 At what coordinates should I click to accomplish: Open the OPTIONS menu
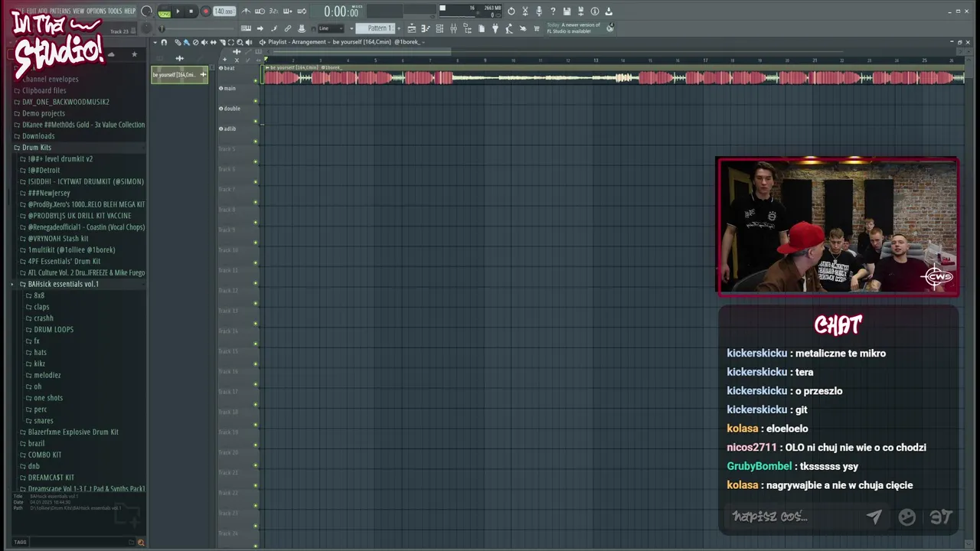tap(96, 11)
